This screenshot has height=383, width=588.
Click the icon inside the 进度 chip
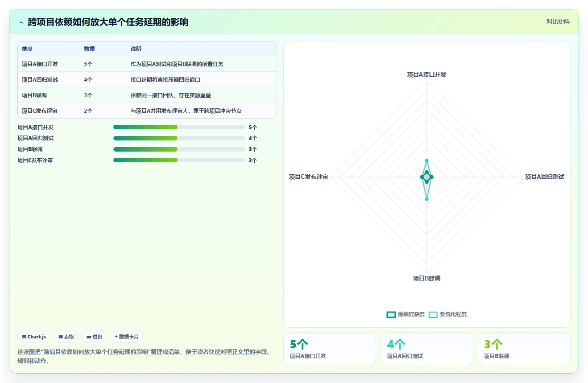coord(89,337)
